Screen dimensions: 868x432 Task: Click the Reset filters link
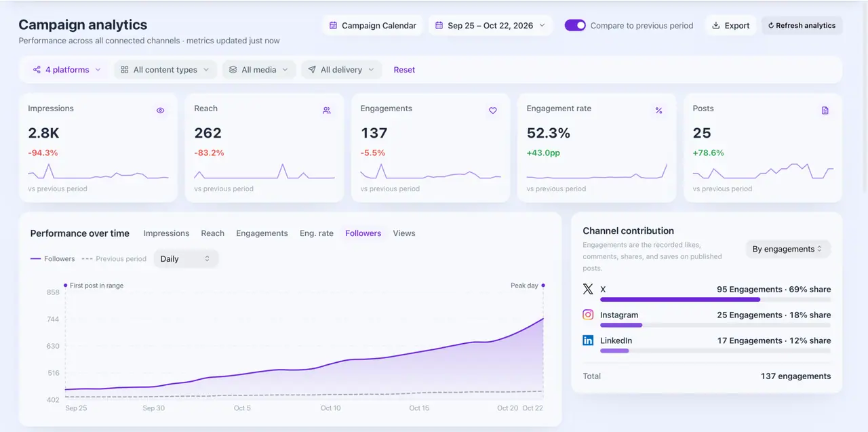404,70
